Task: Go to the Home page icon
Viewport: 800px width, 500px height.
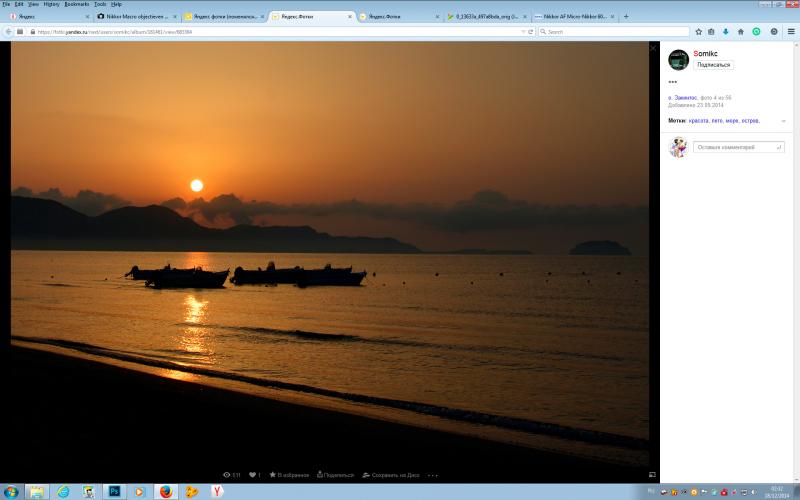Action: pyautogui.click(x=740, y=32)
